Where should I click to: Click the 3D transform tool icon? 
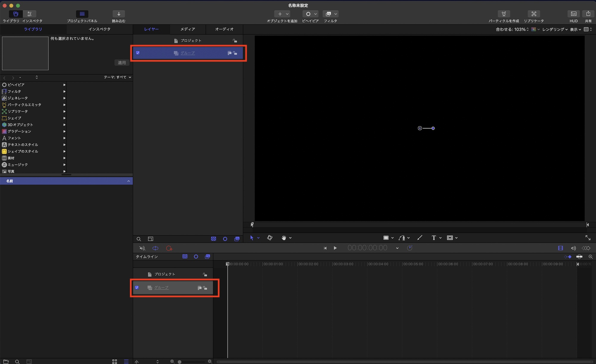[270, 238]
